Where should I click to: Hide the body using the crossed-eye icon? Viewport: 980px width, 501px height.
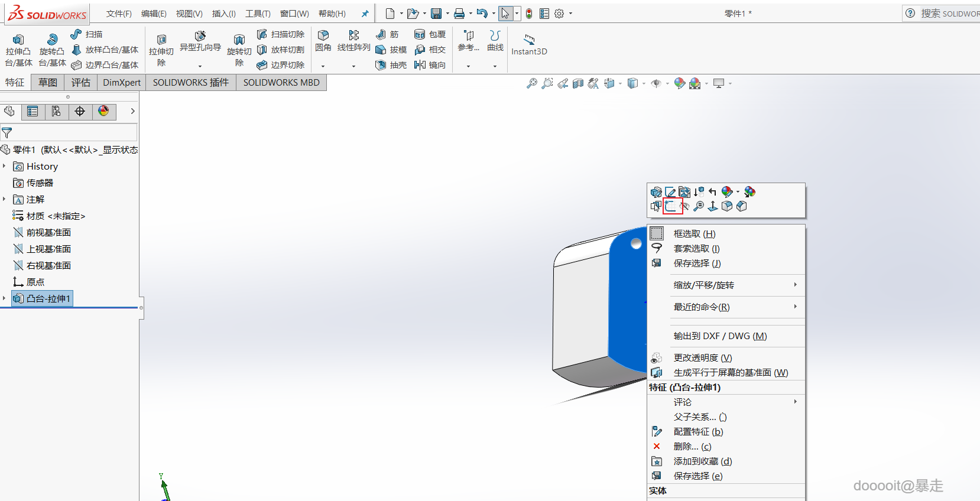pyautogui.click(x=685, y=206)
